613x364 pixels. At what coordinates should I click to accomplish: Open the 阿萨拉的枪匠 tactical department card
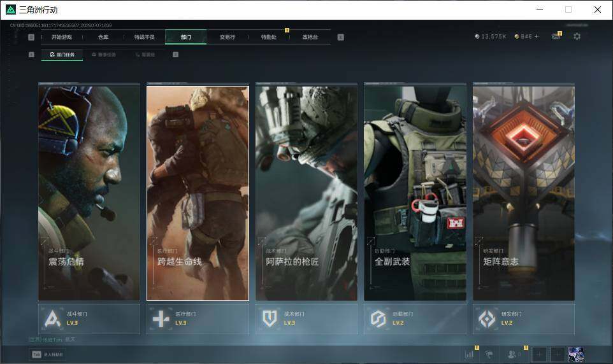(x=306, y=193)
